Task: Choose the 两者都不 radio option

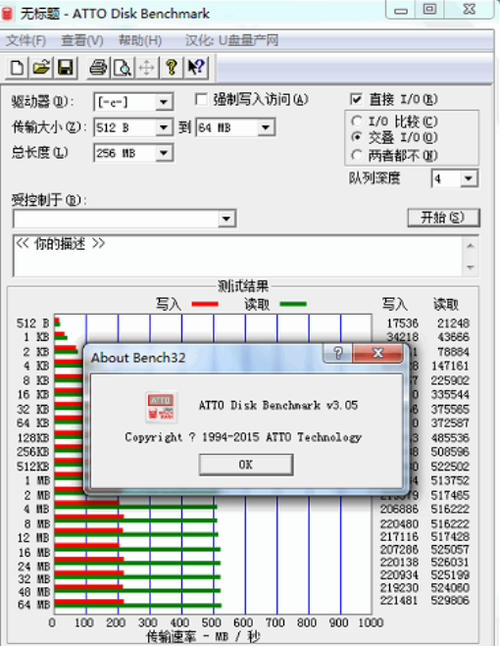Action: click(356, 155)
